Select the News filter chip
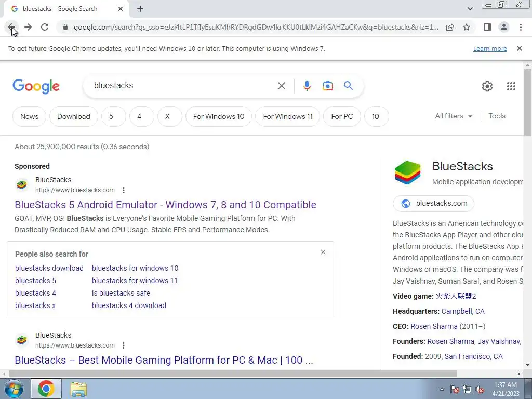The width and height of the screenshot is (532, 399). (29, 116)
